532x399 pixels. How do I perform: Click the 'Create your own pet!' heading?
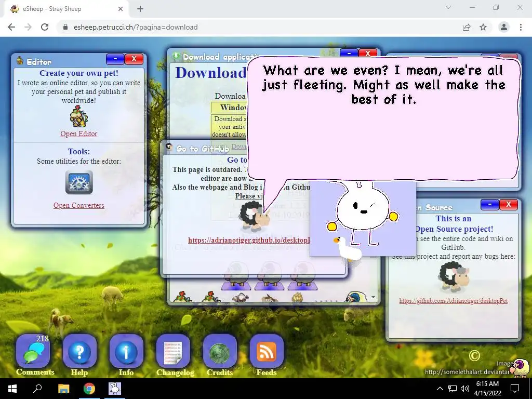(79, 73)
